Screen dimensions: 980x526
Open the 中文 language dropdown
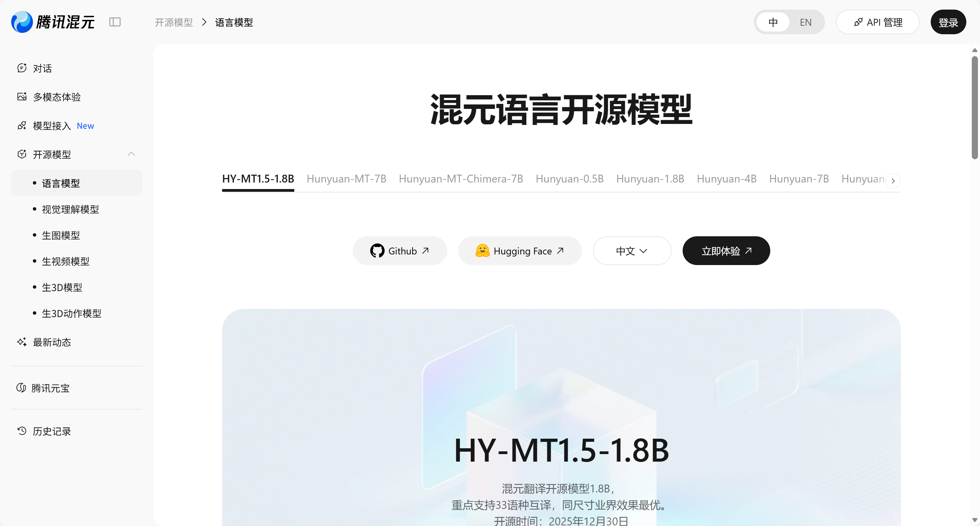632,250
